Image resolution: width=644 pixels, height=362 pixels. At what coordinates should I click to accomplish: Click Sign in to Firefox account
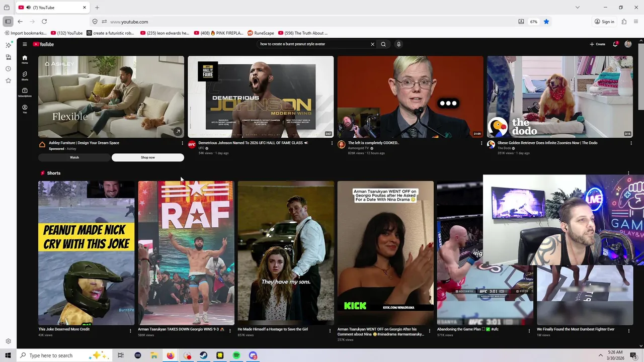(x=604, y=22)
